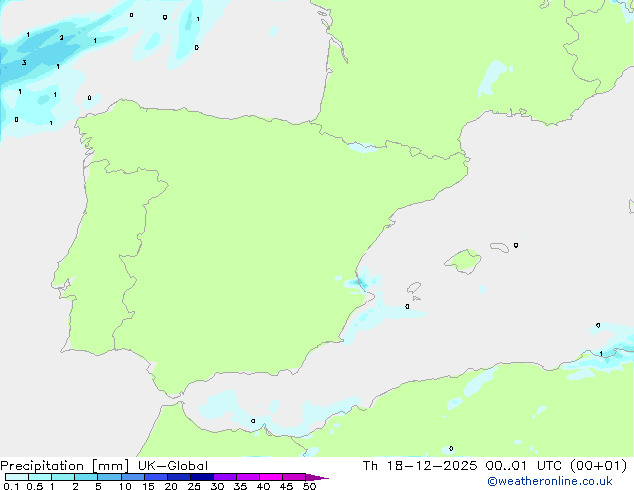Click the legend label '50'

(309, 486)
